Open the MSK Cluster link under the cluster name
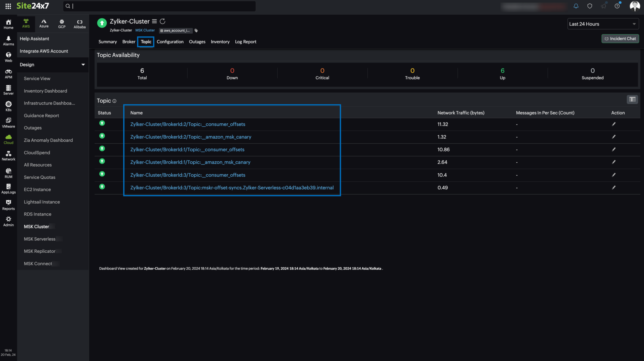The width and height of the screenshot is (644, 361). pyautogui.click(x=145, y=30)
